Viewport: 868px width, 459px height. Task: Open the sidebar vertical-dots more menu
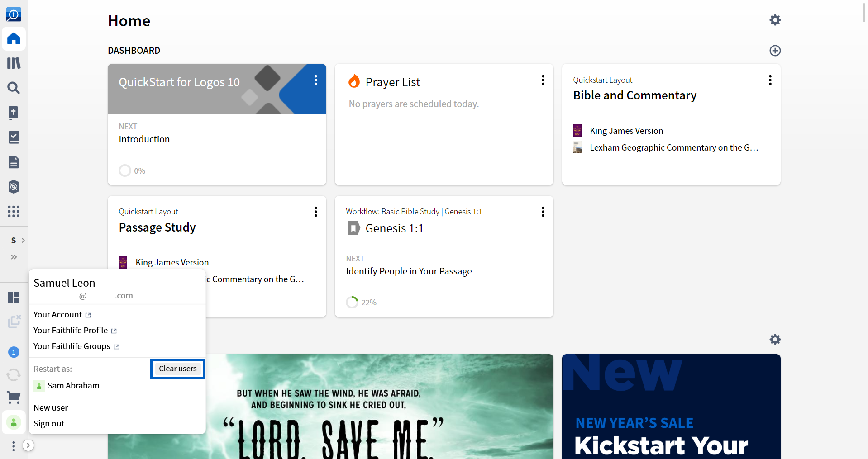(14, 446)
